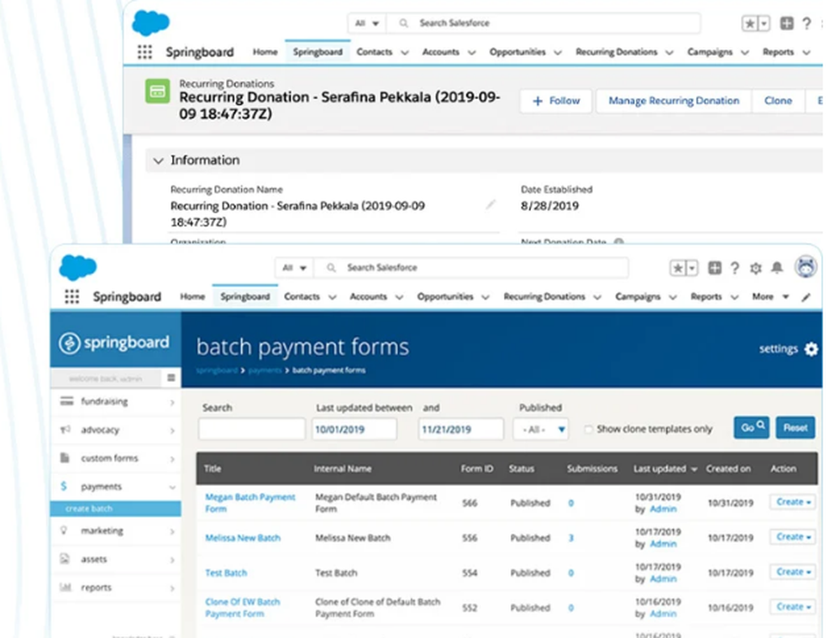
Task: Open the Home tab in front window
Action: 192,296
